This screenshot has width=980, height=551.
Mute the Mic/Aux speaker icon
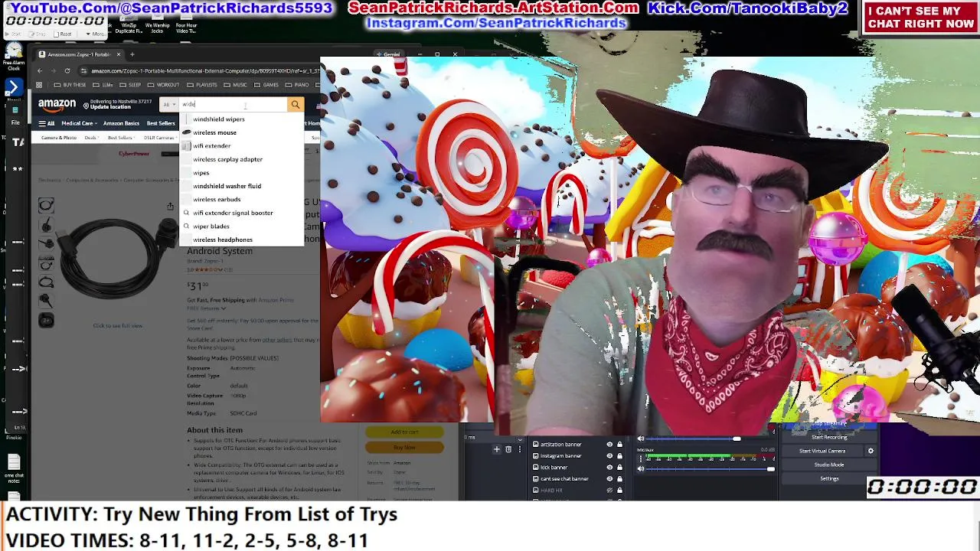pyautogui.click(x=641, y=468)
